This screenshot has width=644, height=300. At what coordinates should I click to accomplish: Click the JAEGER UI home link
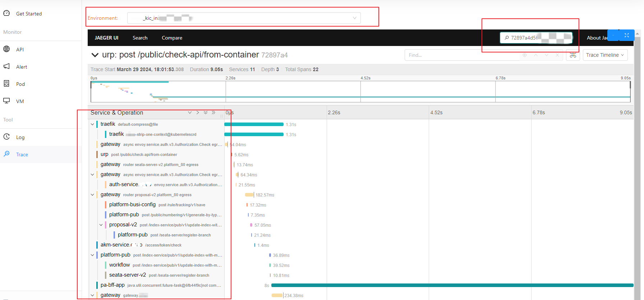[x=106, y=38]
